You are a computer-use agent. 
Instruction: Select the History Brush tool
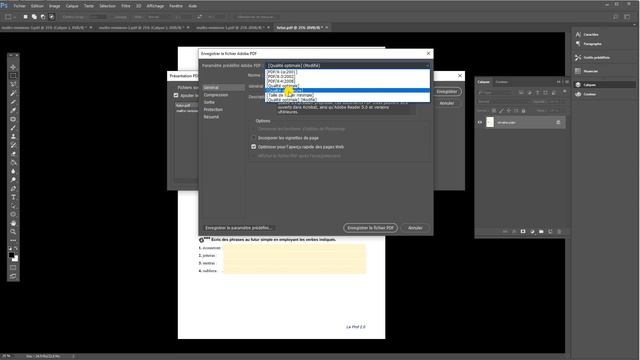tap(13, 145)
